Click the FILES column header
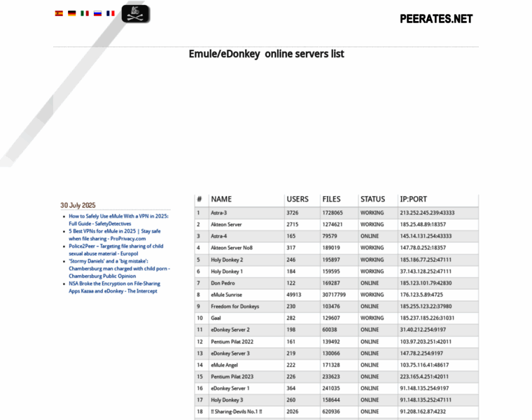 (x=332, y=199)
